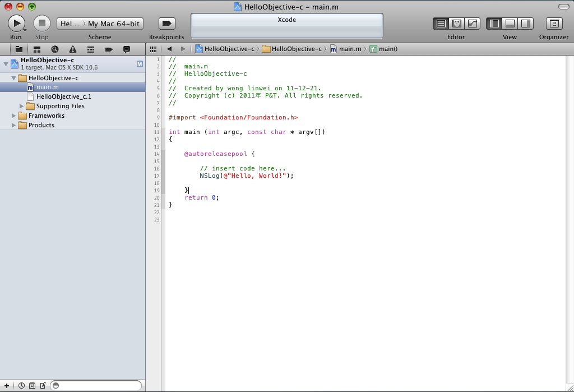Click the toolbar toggle pill button

pos(564,7)
